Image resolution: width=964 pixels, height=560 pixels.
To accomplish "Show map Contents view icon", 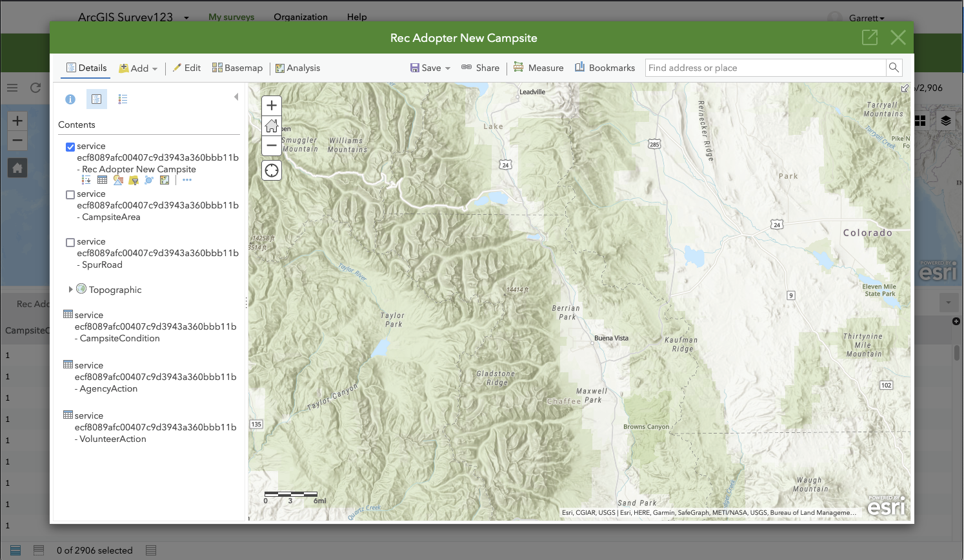I will (x=97, y=99).
